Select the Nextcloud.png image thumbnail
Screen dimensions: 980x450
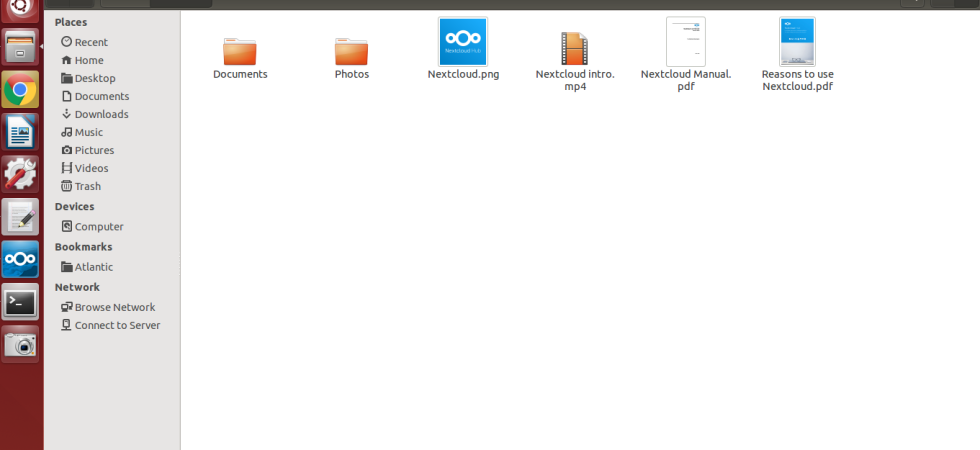pos(463,41)
